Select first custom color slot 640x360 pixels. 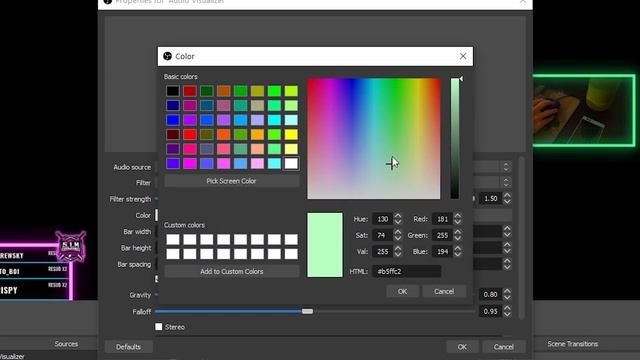(173, 240)
